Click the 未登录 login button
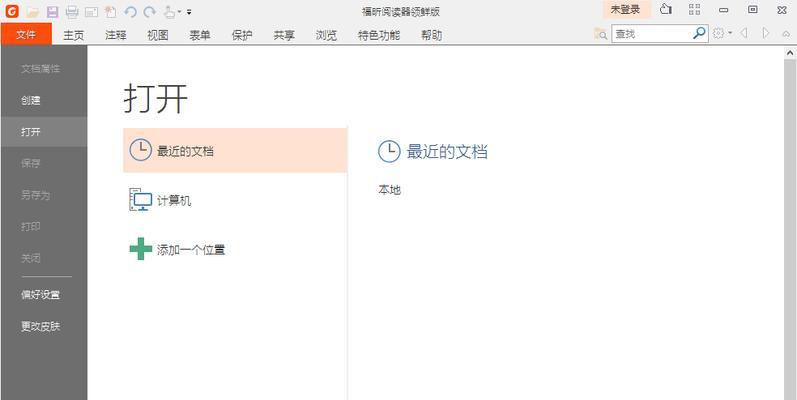Viewport: 797px width, 400px height. click(x=626, y=10)
